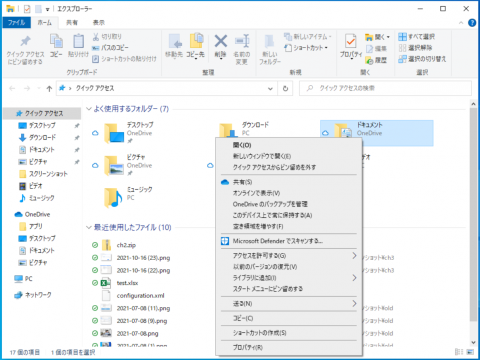
Task: Click the 移動先 ribbon icon
Action: [x=174, y=41]
